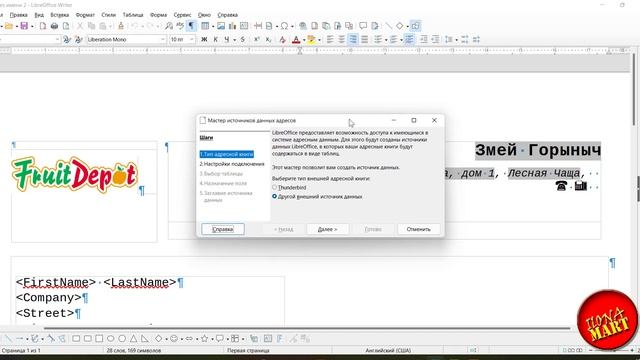Click the 'Змей Горыныч' heading text
Screen dimensions: 640x360
click(538, 150)
